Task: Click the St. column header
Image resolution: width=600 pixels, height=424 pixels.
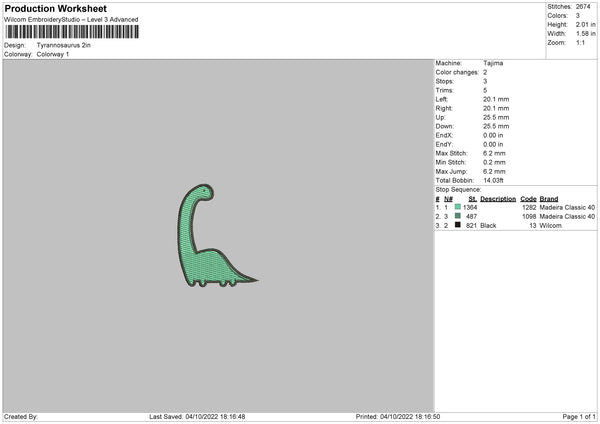Action: click(472, 198)
